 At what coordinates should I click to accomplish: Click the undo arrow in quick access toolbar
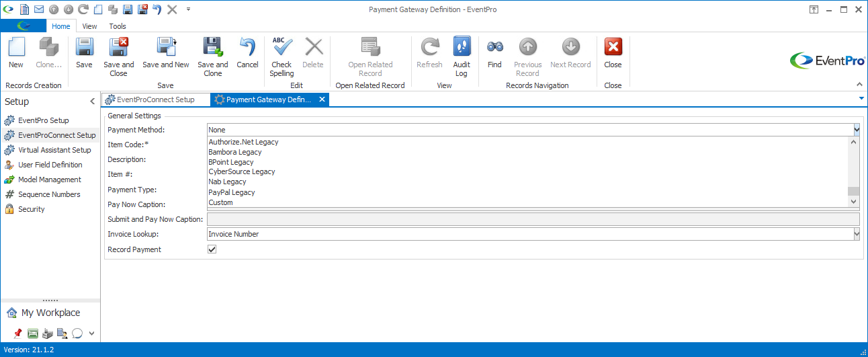[157, 9]
